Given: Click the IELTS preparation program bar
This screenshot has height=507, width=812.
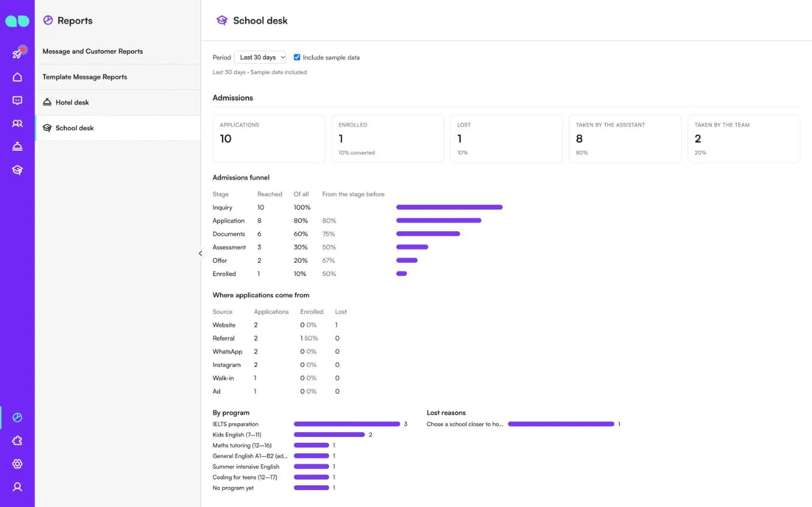Looking at the screenshot, I should click(x=347, y=424).
